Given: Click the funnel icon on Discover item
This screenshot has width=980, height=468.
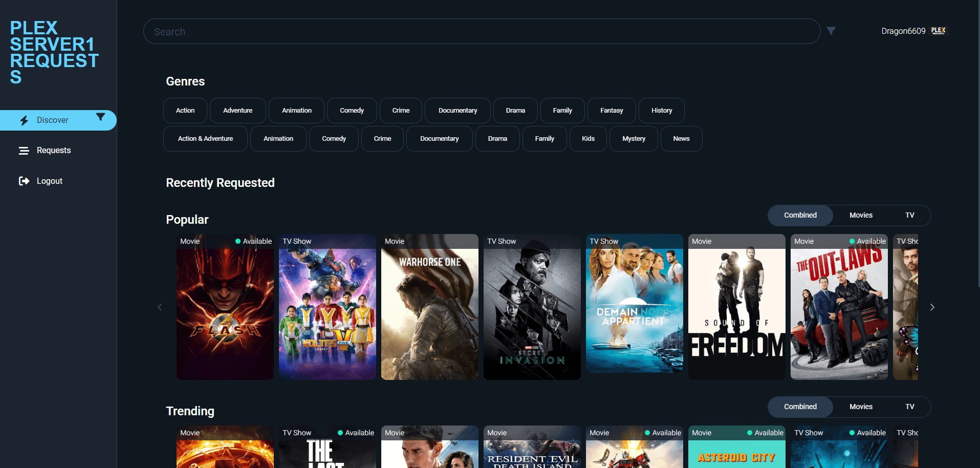Looking at the screenshot, I should [x=101, y=117].
